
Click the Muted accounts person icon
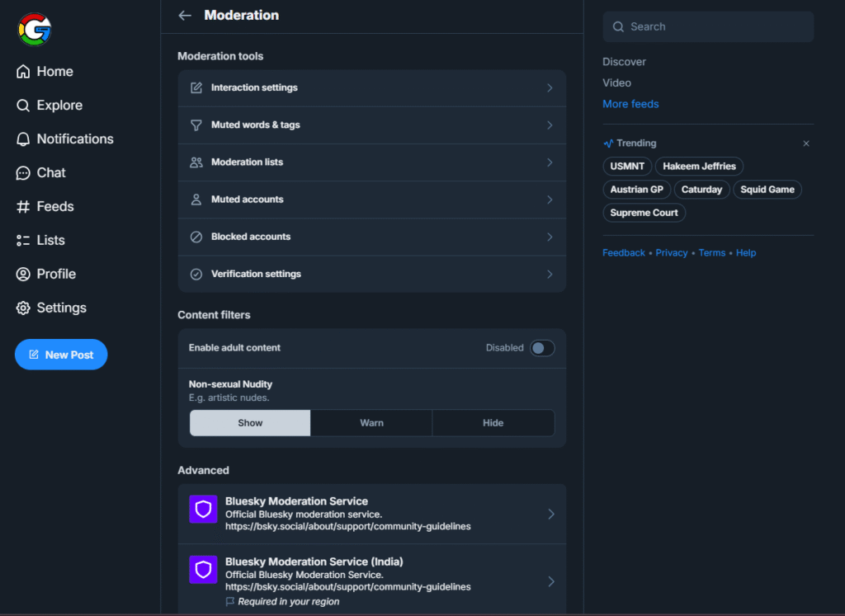coord(196,200)
